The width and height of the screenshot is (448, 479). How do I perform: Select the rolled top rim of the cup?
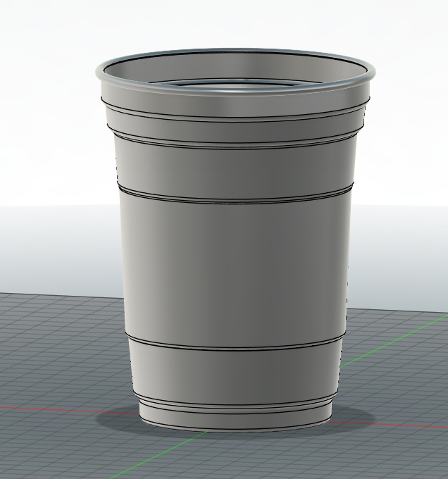[235, 90]
